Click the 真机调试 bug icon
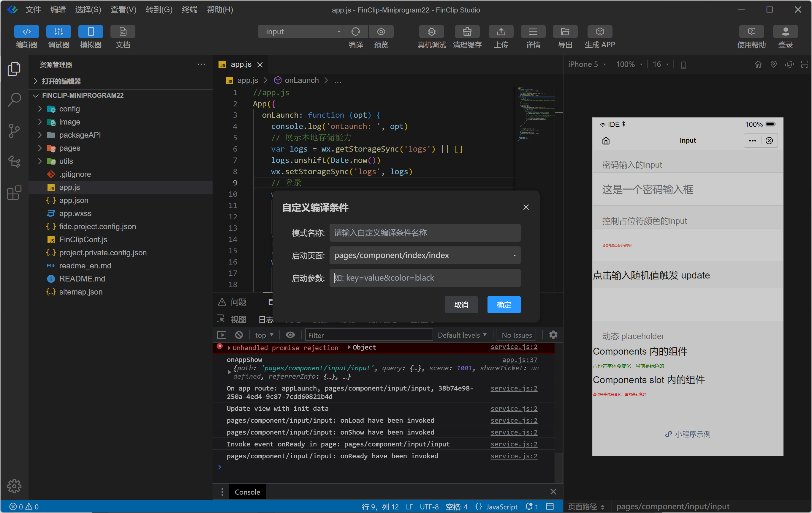This screenshot has height=513, width=812. point(431,32)
